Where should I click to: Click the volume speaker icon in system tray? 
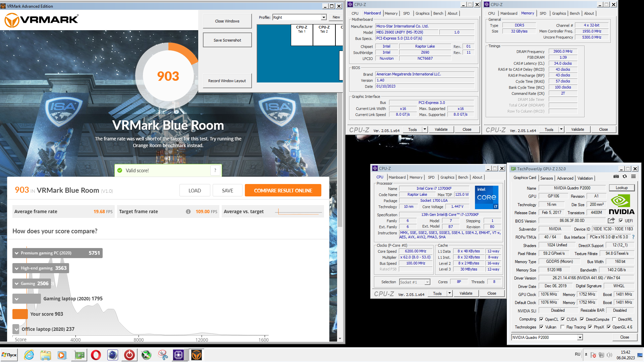[x=609, y=355]
